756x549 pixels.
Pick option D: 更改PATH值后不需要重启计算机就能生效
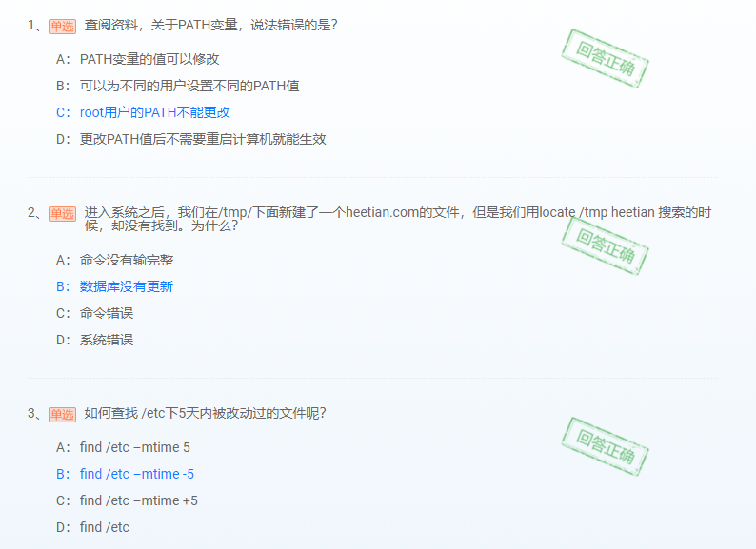pyautogui.click(x=191, y=139)
